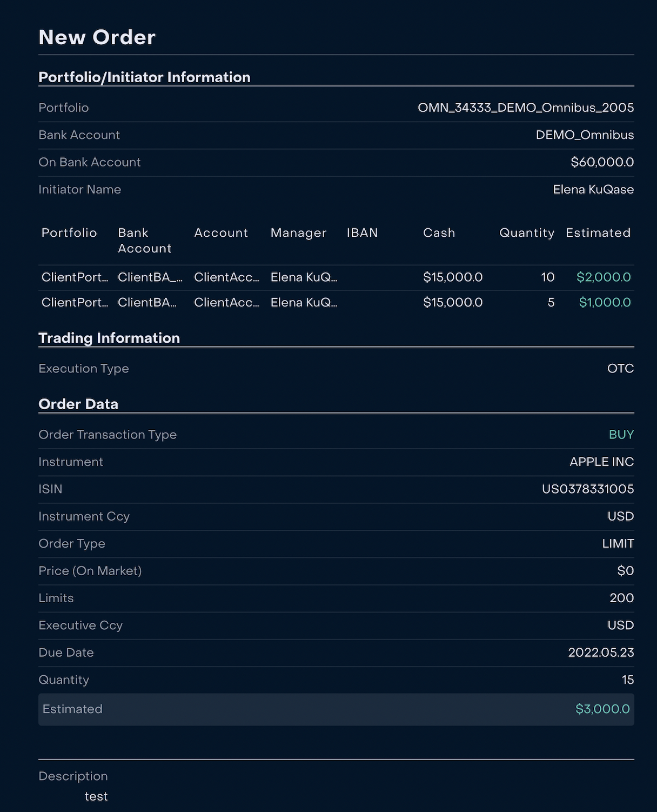Click the Manager column header
This screenshot has height=812, width=657.
[298, 233]
